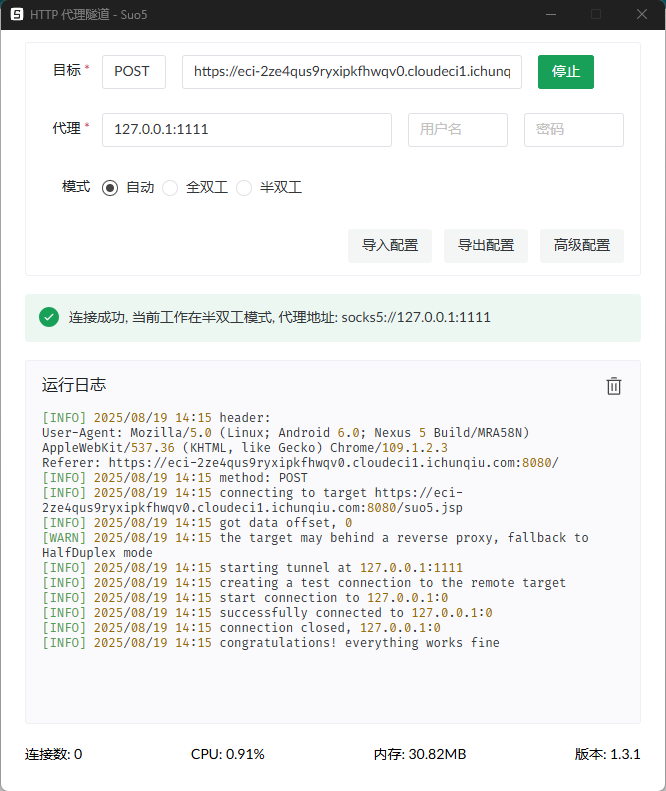Image resolution: width=666 pixels, height=791 pixels.
Task: Click the Suo5 app icon in title bar
Action: 17,14
